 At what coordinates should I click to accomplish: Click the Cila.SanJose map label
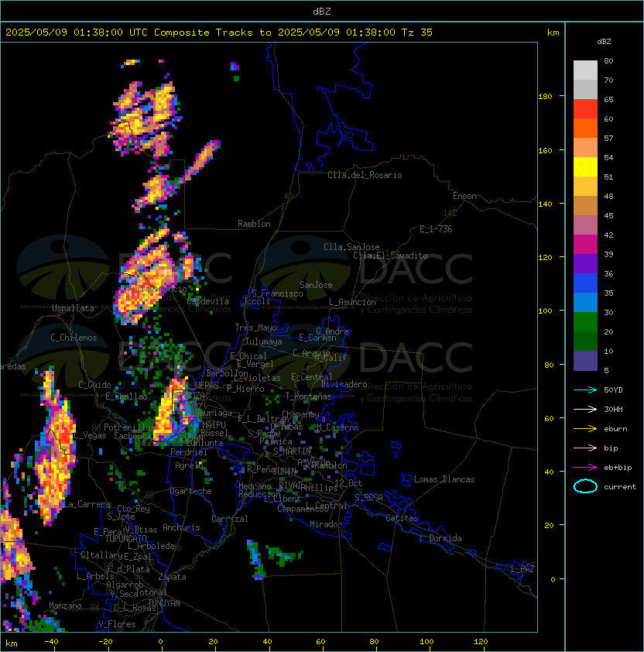coord(351,247)
